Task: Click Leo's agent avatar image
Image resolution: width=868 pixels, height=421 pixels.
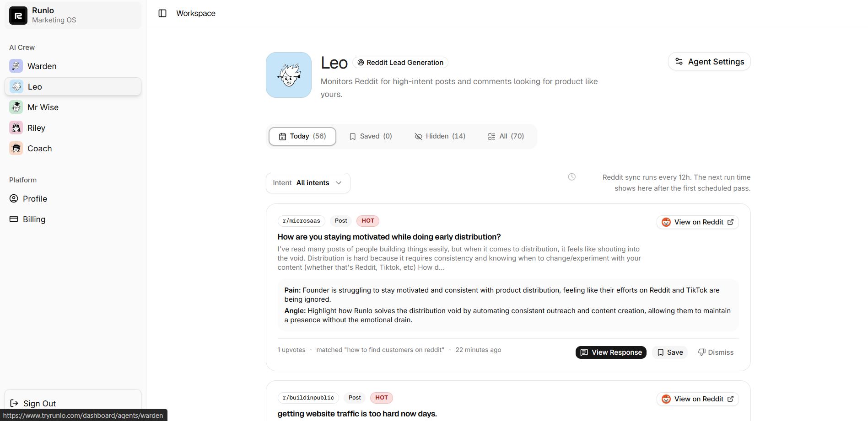Action: click(288, 75)
